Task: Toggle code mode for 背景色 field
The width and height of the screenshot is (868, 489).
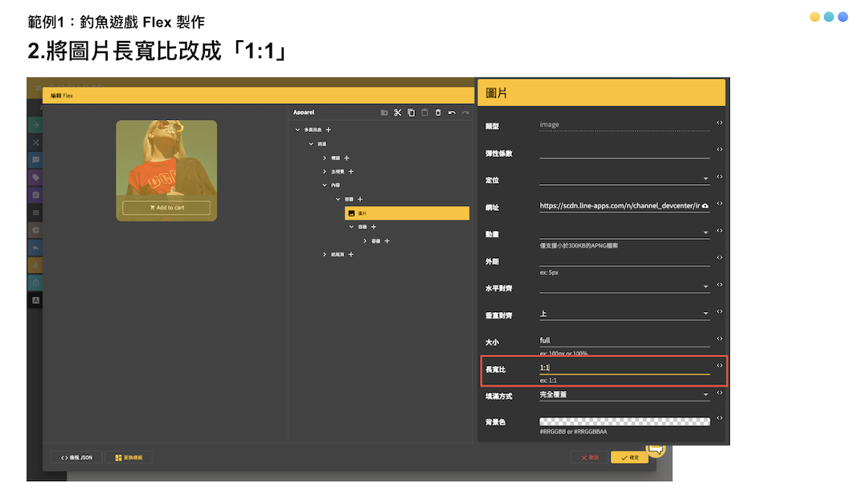Action: tap(719, 418)
